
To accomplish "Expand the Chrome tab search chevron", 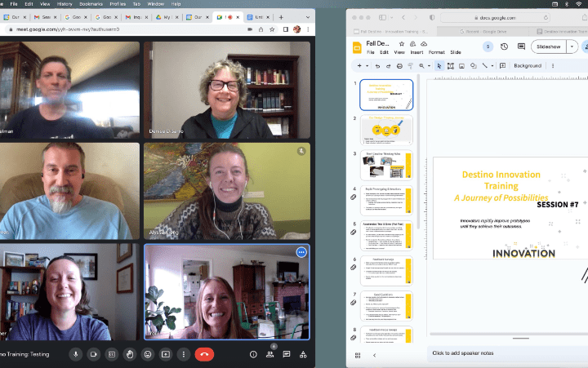I will click(x=308, y=17).
